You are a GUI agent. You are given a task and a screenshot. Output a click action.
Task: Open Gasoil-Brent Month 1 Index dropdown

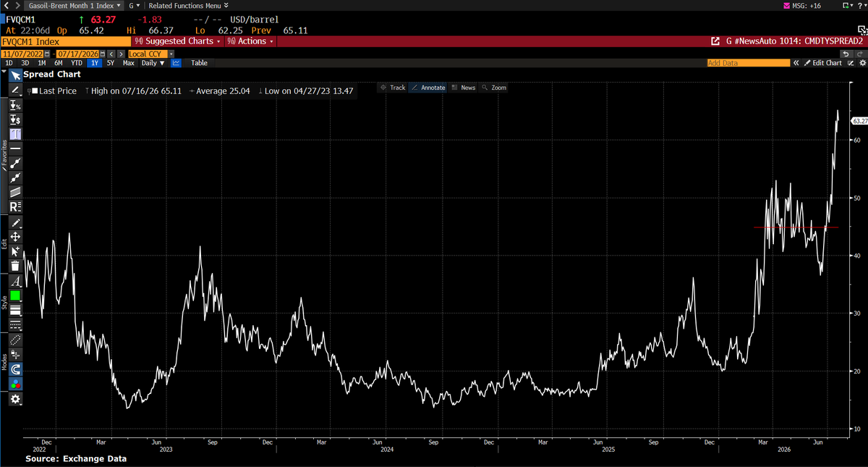[74, 5]
